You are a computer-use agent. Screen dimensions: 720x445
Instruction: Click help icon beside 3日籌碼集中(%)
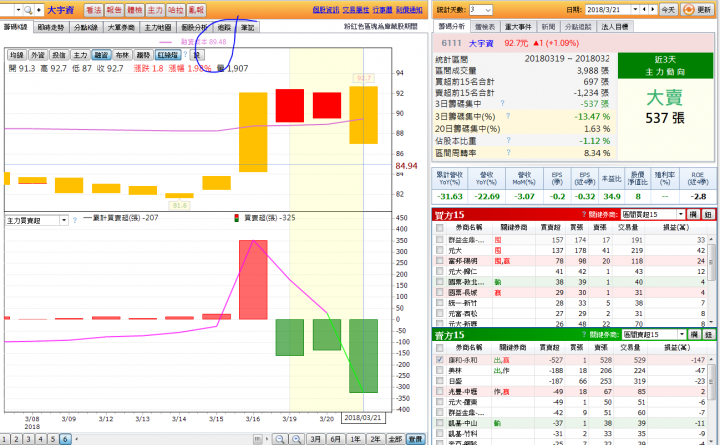point(508,116)
